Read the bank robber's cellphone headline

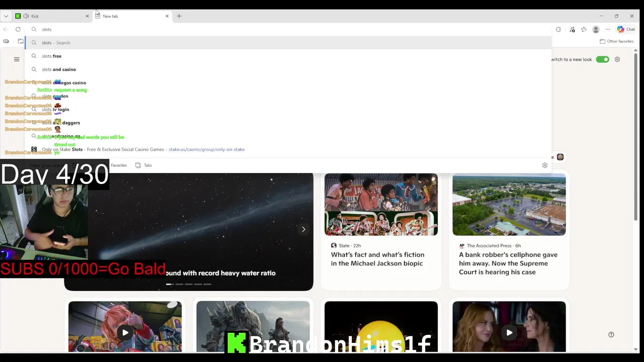[508, 263]
